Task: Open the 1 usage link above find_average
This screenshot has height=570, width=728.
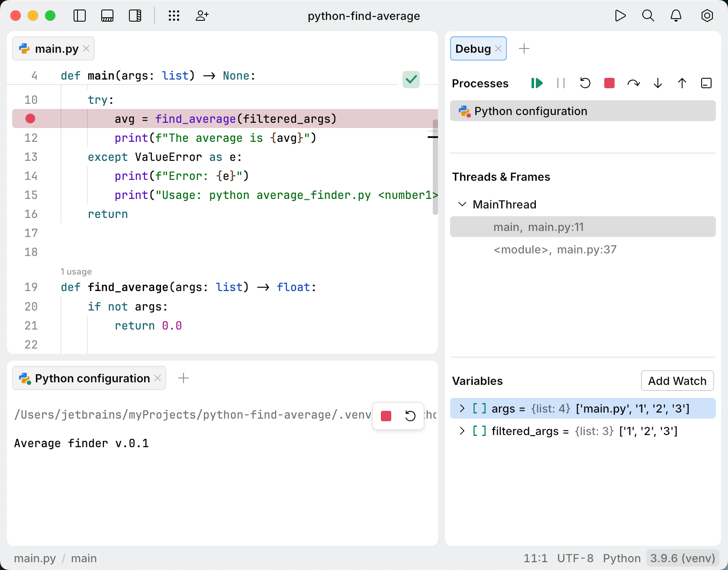Action: tap(76, 272)
